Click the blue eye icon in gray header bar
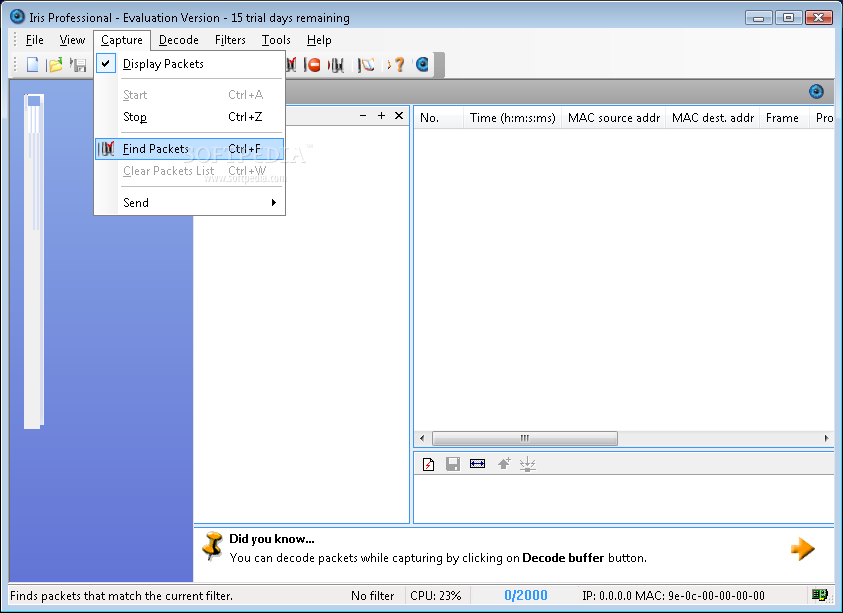843x613 pixels. [816, 91]
